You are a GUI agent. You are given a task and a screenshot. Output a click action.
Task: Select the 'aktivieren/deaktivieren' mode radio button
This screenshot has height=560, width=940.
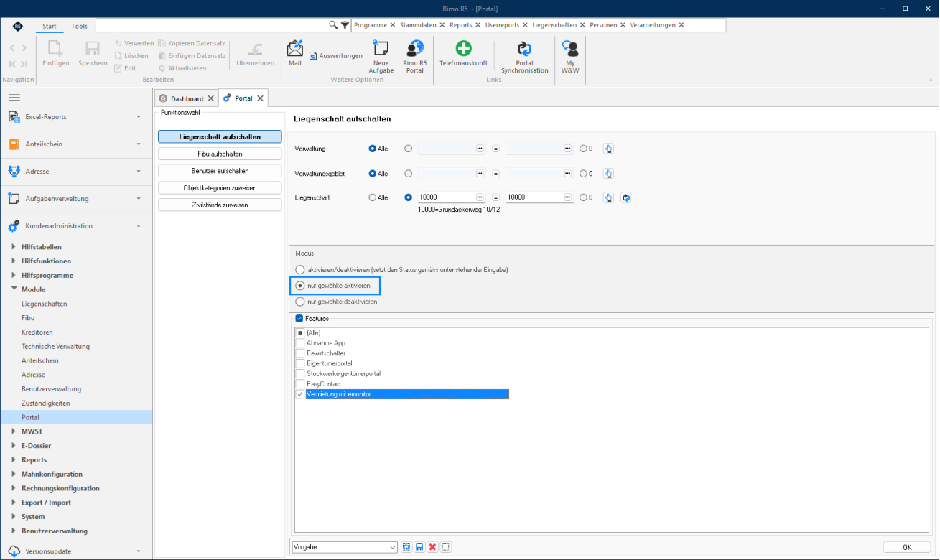point(300,269)
